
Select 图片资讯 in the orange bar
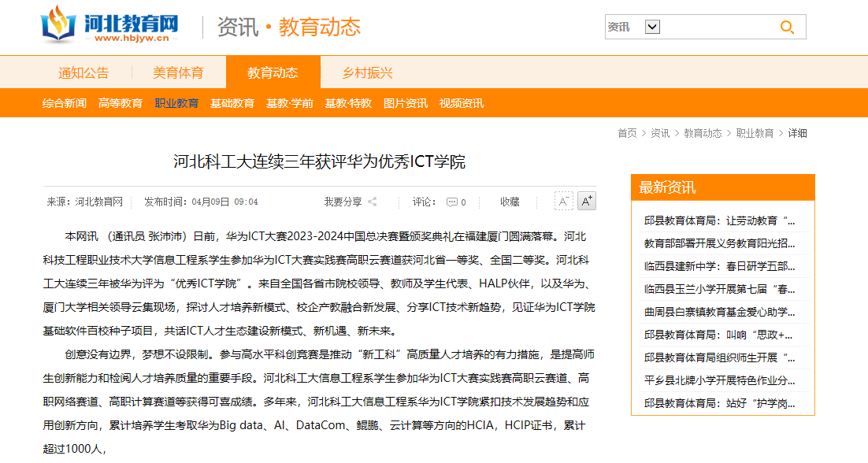tap(406, 103)
